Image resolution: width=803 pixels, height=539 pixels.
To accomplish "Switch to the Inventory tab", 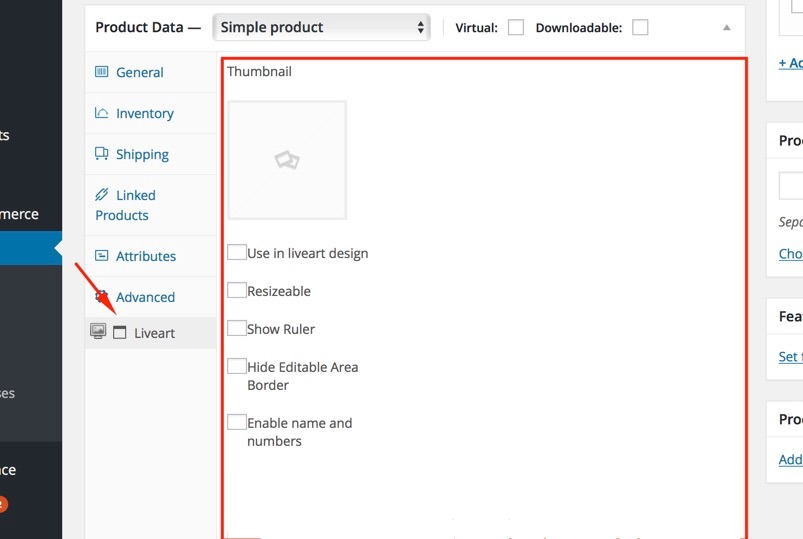I will 144,114.
